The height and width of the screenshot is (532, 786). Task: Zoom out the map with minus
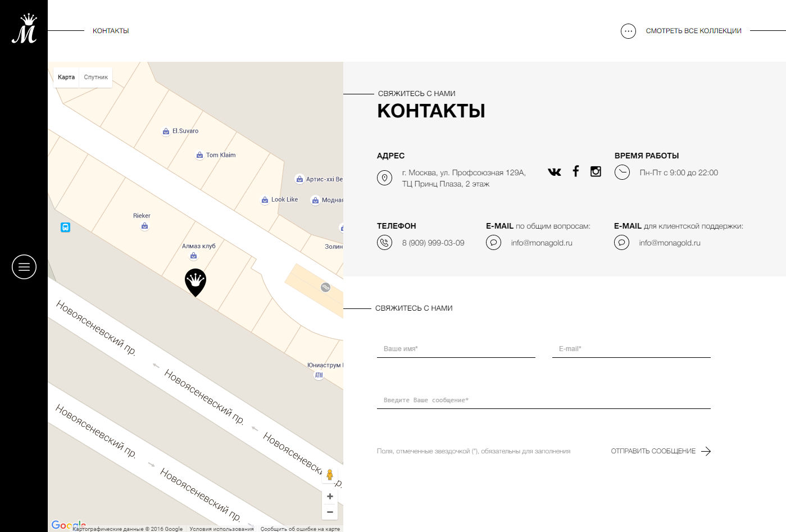pyautogui.click(x=330, y=512)
